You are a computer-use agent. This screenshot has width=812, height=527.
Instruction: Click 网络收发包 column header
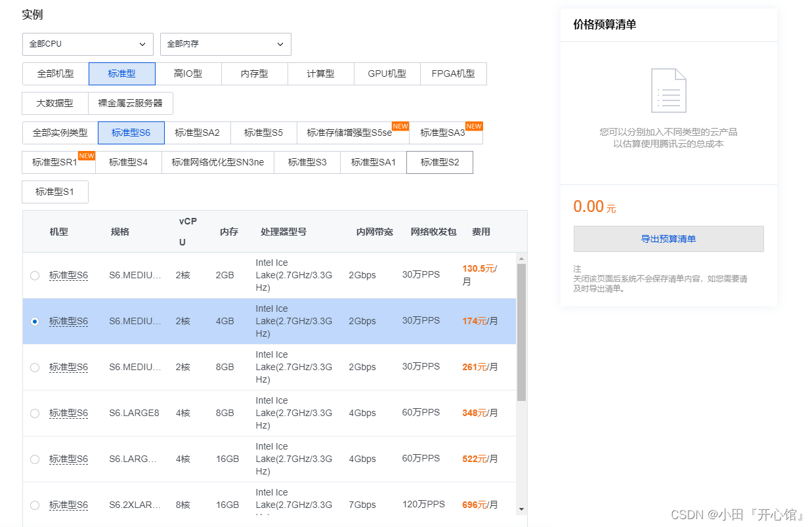pyautogui.click(x=433, y=232)
